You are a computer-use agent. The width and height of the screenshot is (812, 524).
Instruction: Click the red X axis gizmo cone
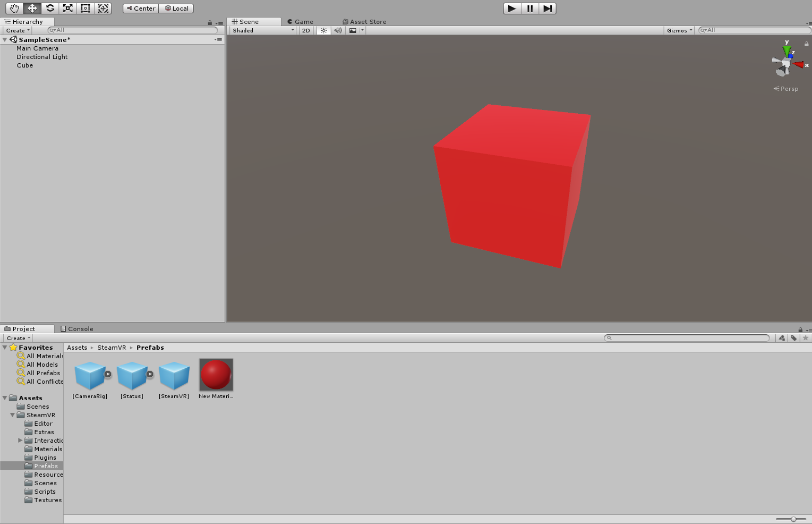tap(798, 64)
